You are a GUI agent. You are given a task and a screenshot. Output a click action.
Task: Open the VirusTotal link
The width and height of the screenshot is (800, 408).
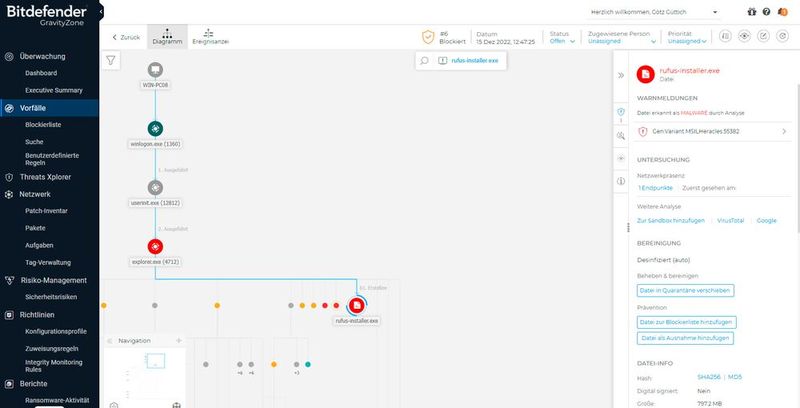coord(731,220)
